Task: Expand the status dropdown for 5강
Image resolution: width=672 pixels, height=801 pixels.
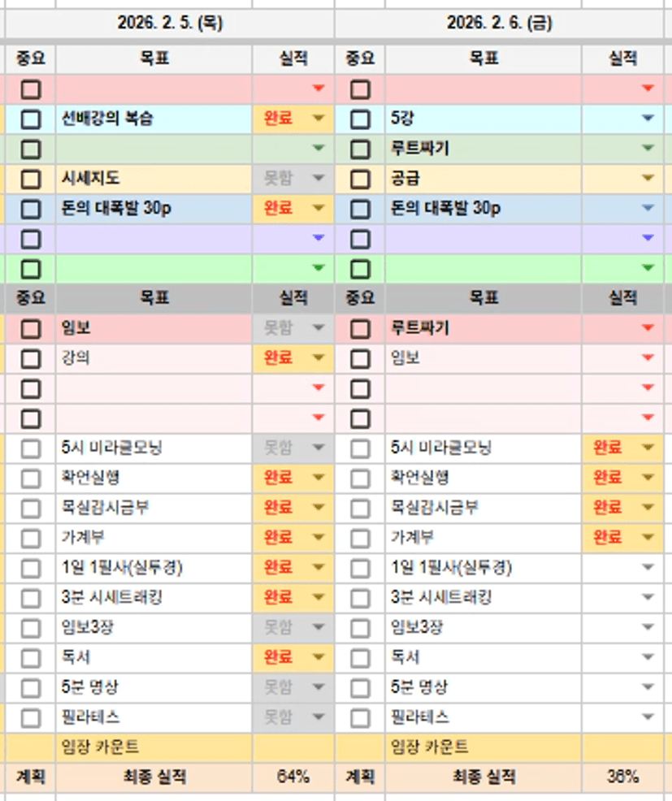Action: [648, 119]
